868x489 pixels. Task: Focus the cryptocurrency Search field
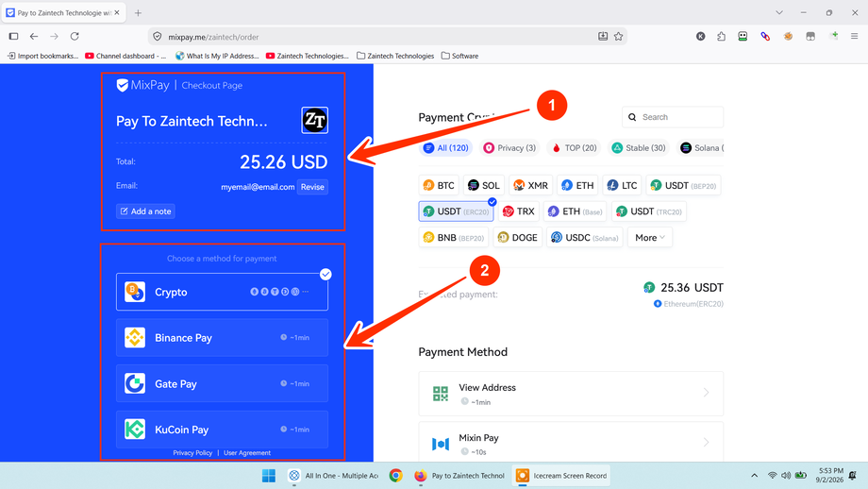click(x=673, y=117)
